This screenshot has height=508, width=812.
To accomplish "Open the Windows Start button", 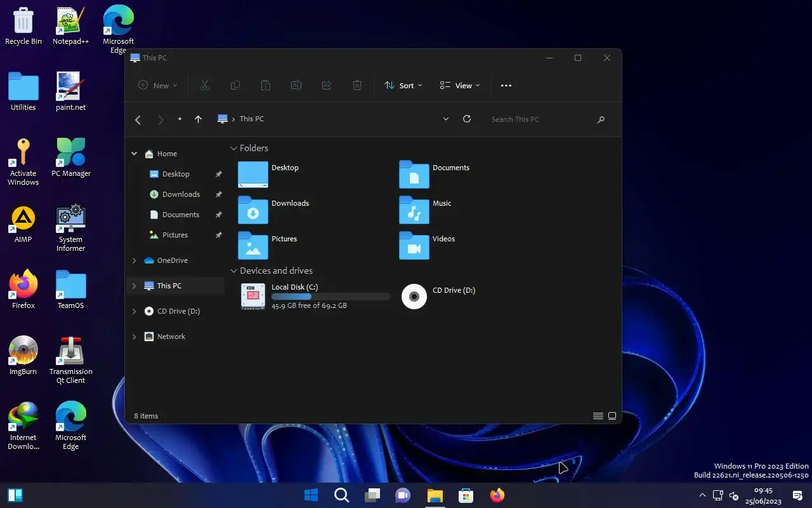I will [x=311, y=495].
